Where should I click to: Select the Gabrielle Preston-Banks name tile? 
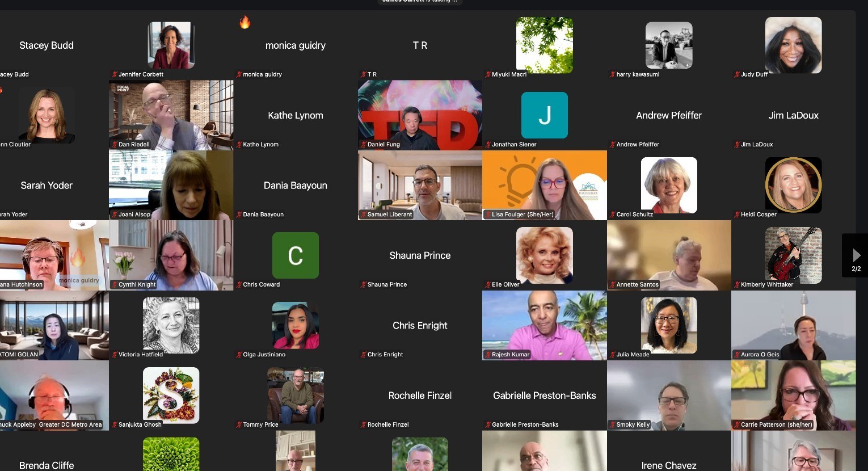(545, 395)
